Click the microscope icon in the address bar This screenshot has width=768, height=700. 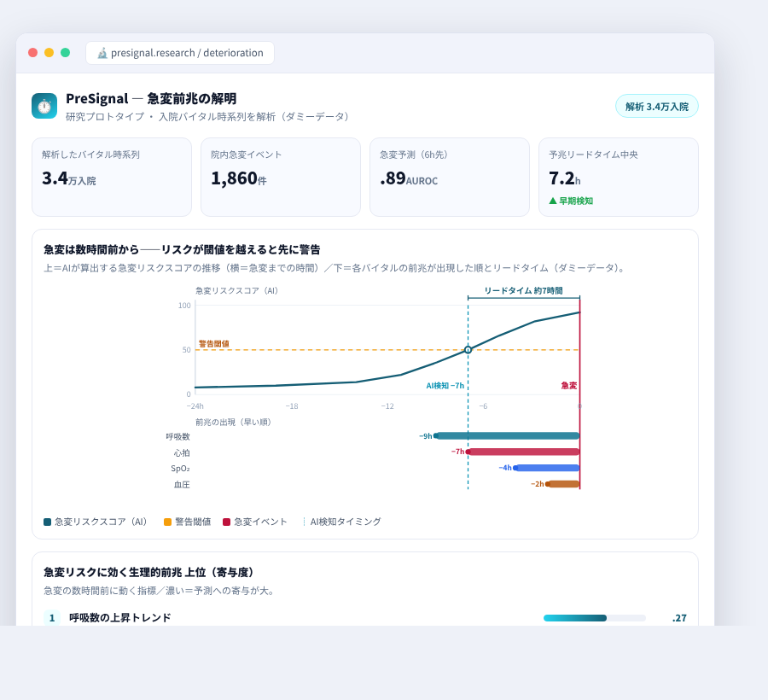point(102,53)
